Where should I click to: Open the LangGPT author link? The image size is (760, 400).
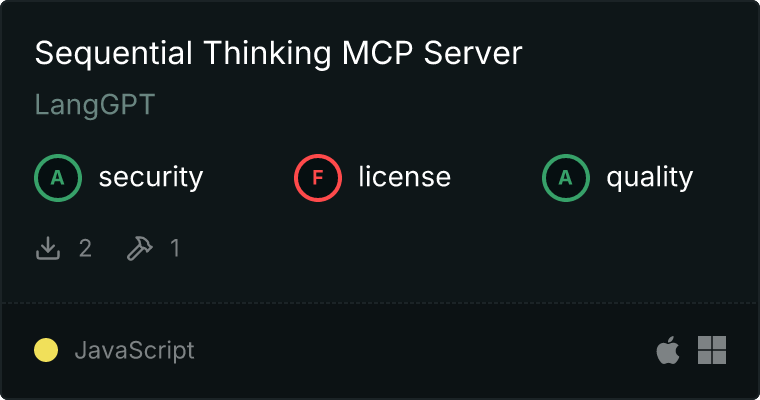click(95, 104)
